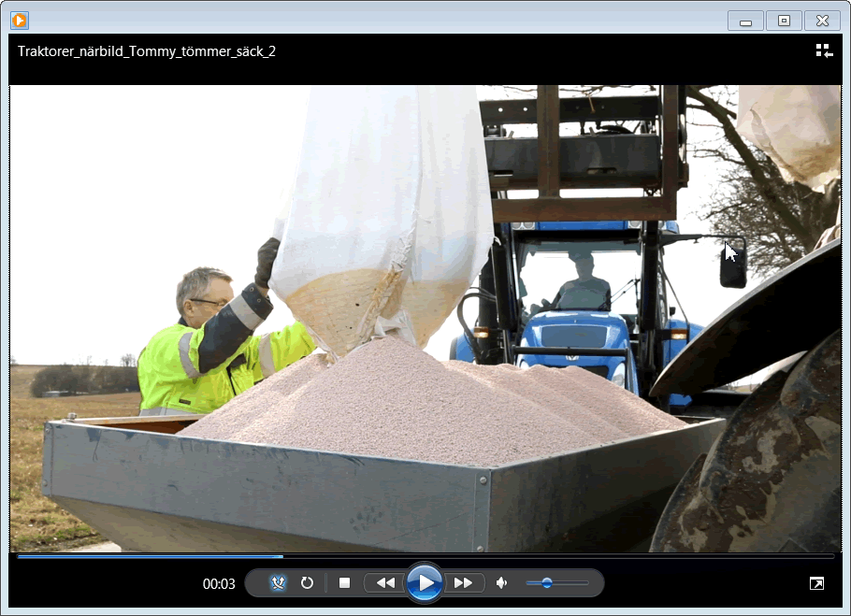Click the end of the blue played progress
This screenshot has width=851, height=616.
tap(281, 556)
